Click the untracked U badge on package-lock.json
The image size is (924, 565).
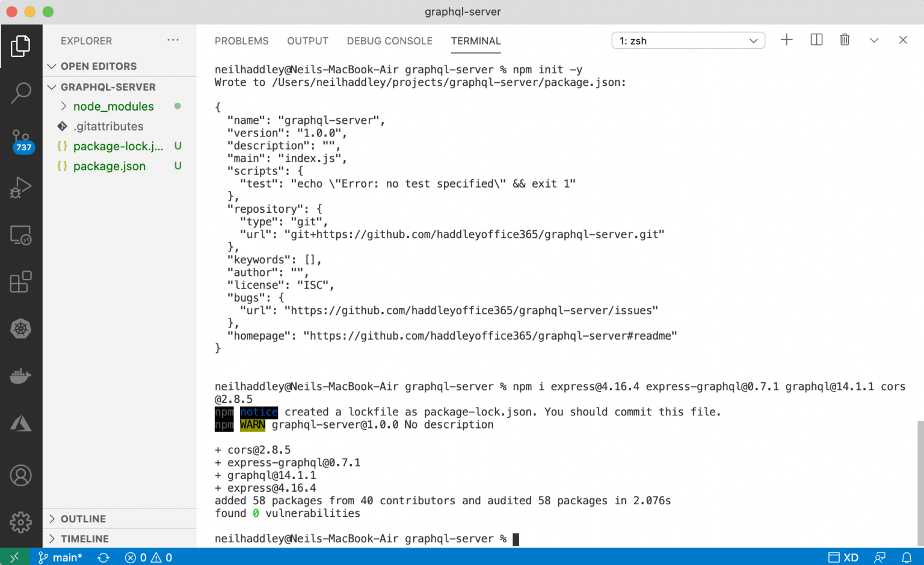click(178, 146)
